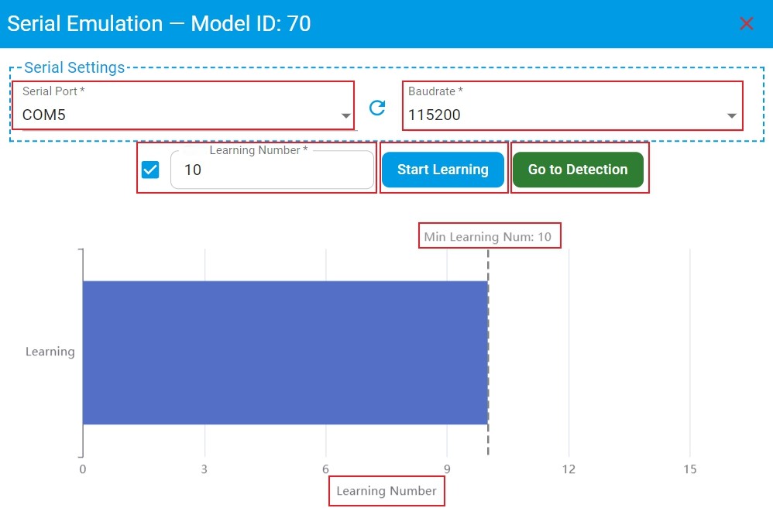Viewport: 773px width, 532px height.
Task: Focus the Learning Number input field
Action: pos(271,170)
